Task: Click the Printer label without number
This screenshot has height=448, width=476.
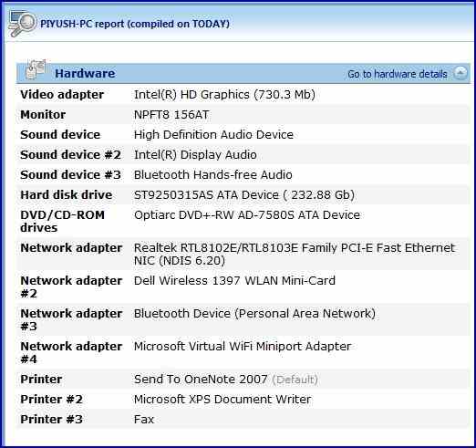Action: 41,380
